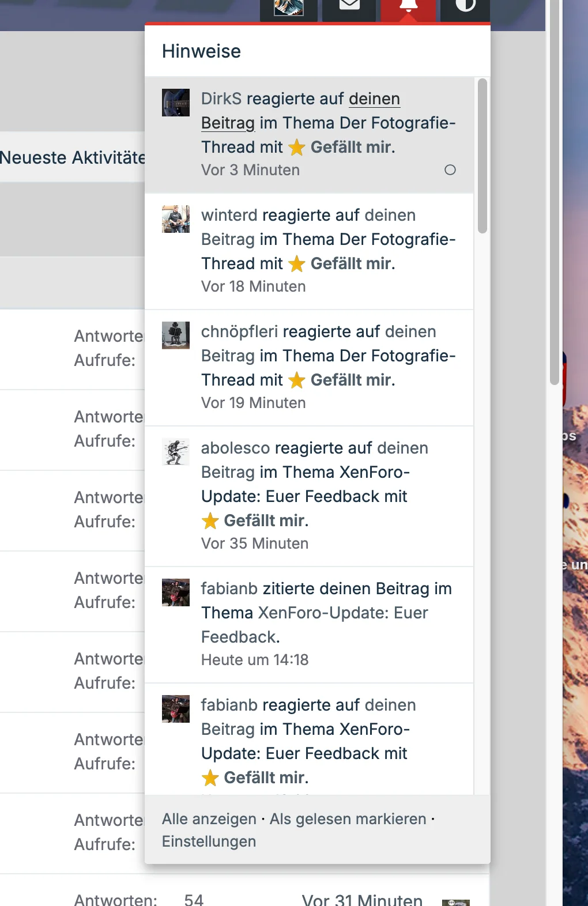This screenshot has height=906, width=588.
Task: Open notification 'Einstellungen'
Action: tap(209, 841)
